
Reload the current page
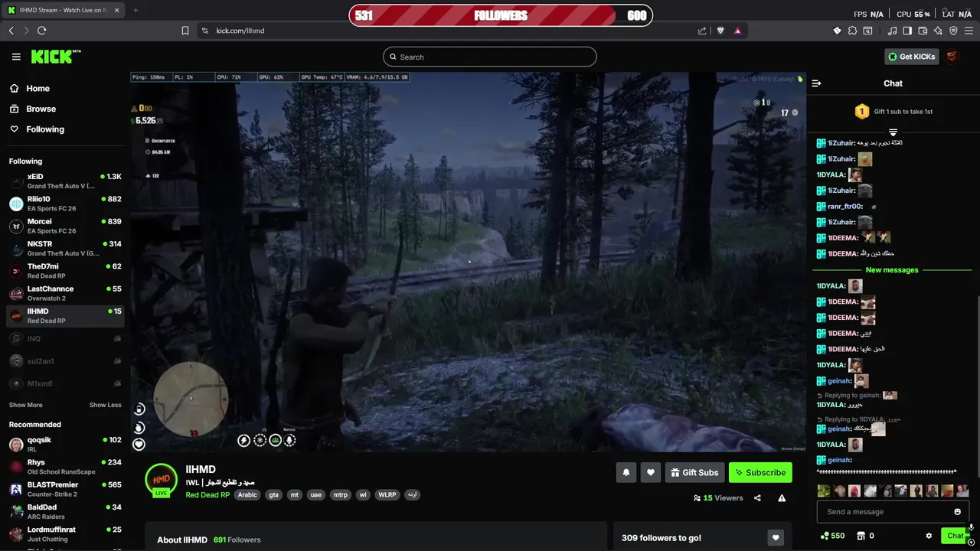(x=41, y=31)
